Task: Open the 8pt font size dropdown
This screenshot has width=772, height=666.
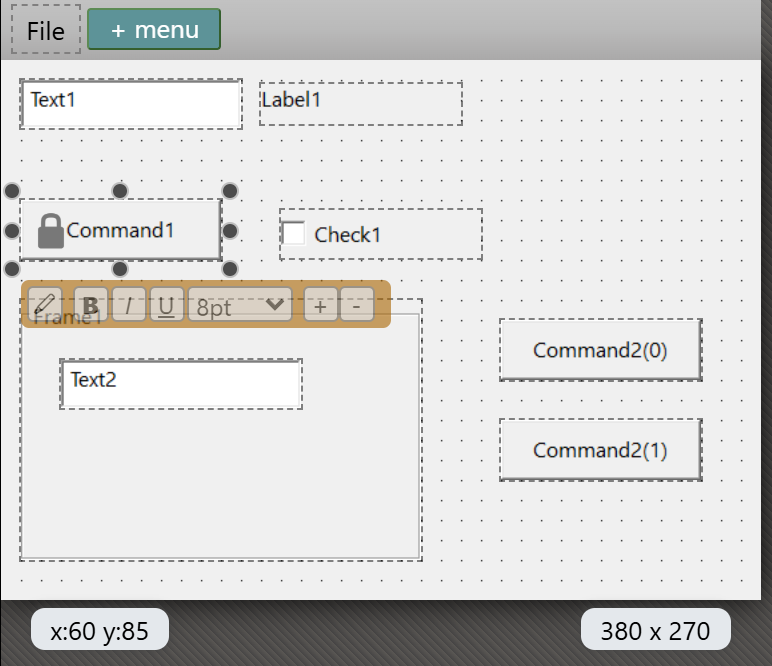Action: 240,305
